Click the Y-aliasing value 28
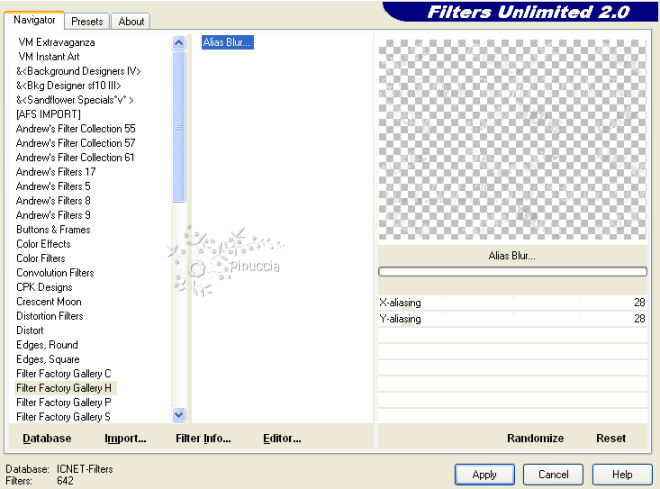660x489 pixels. click(639, 319)
